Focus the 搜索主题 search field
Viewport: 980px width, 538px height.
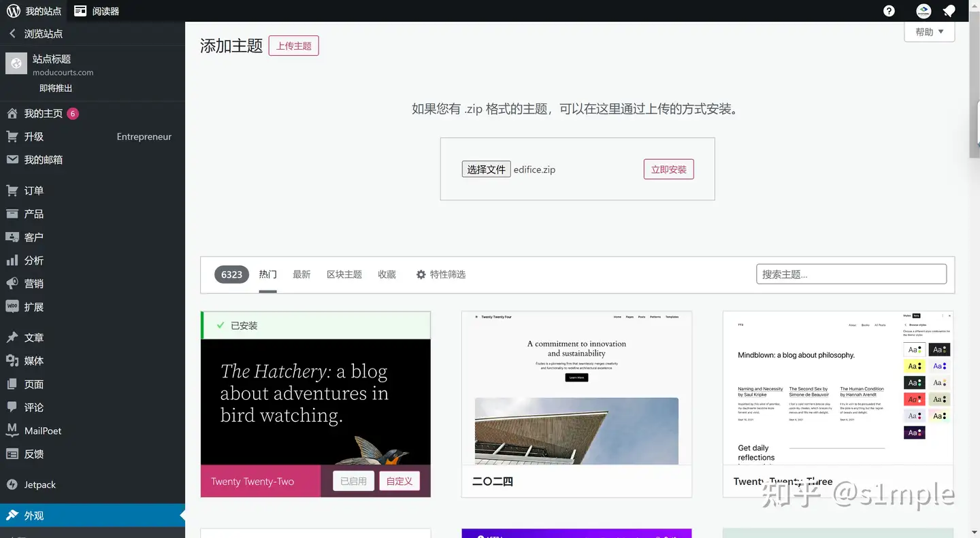(x=851, y=274)
